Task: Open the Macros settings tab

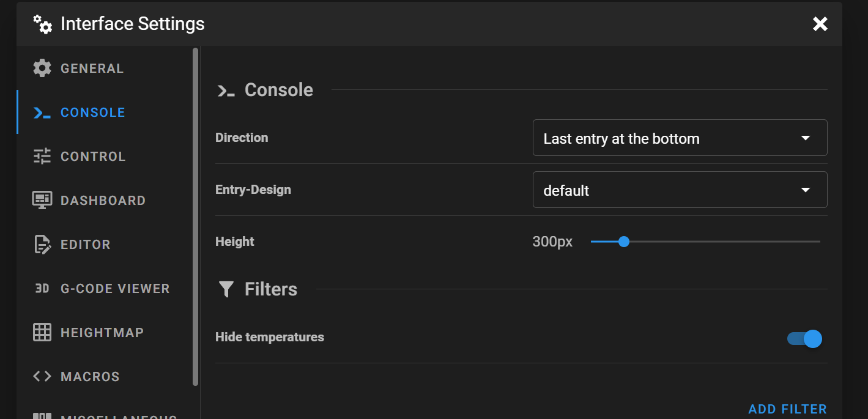Action: (x=90, y=377)
